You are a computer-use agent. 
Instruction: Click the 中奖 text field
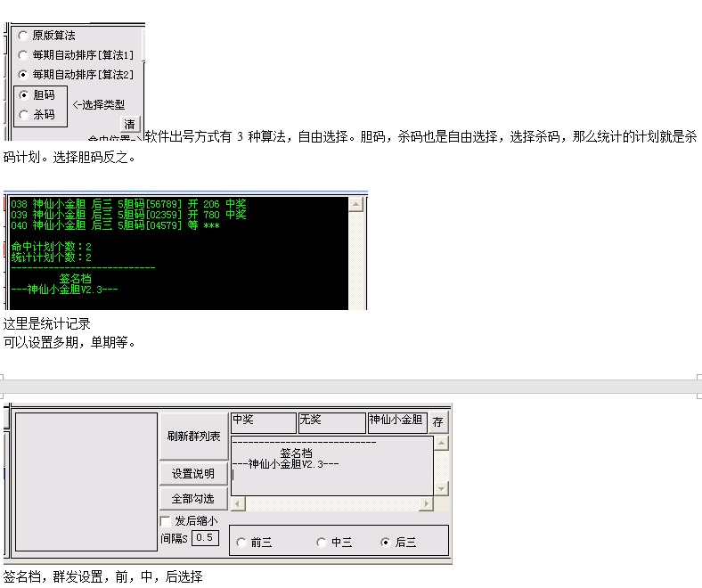coord(263,422)
